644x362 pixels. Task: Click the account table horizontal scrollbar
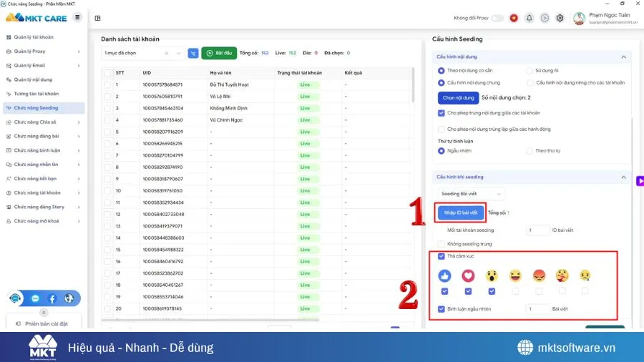coord(210,319)
